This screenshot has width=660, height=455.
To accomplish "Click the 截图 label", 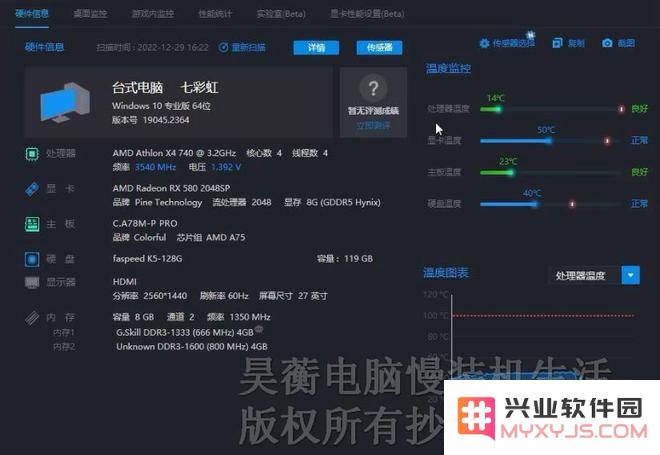I will (x=626, y=43).
